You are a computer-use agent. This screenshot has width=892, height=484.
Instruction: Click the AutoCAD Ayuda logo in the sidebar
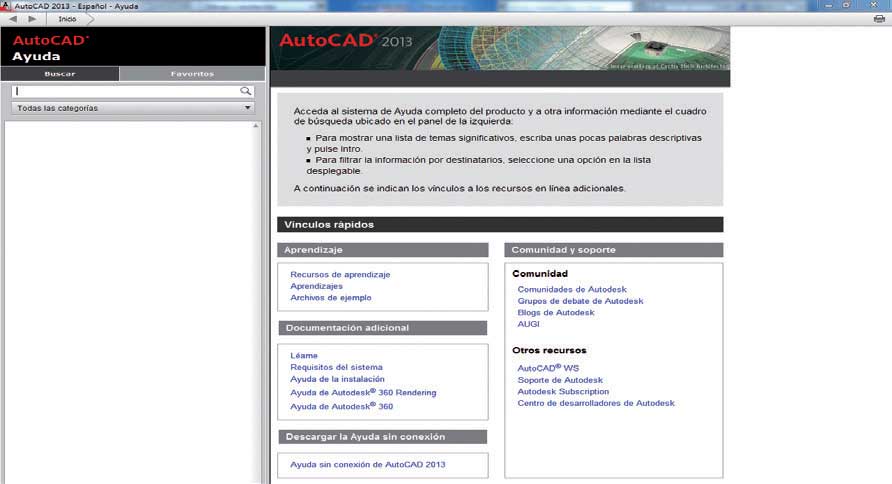pos(50,48)
